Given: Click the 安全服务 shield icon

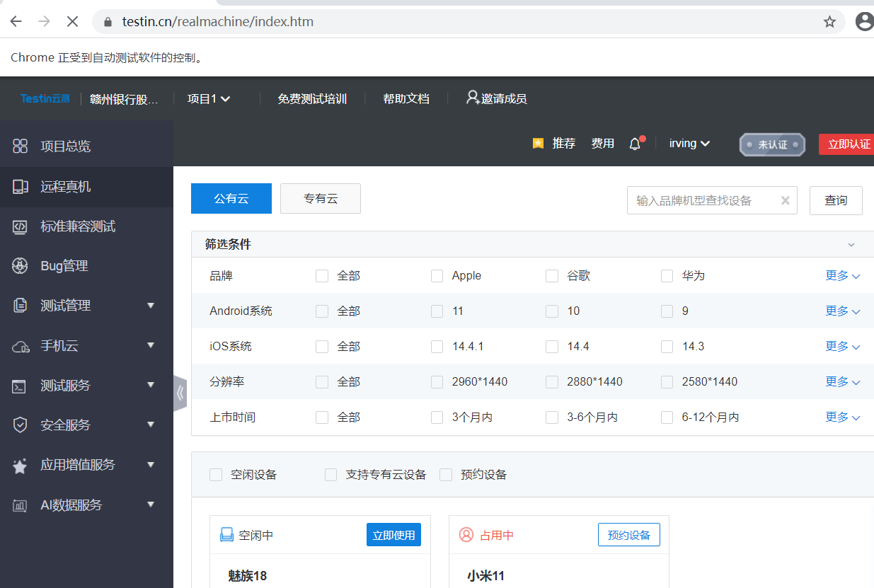Looking at the screenshot, I should [x=21, y=425].
